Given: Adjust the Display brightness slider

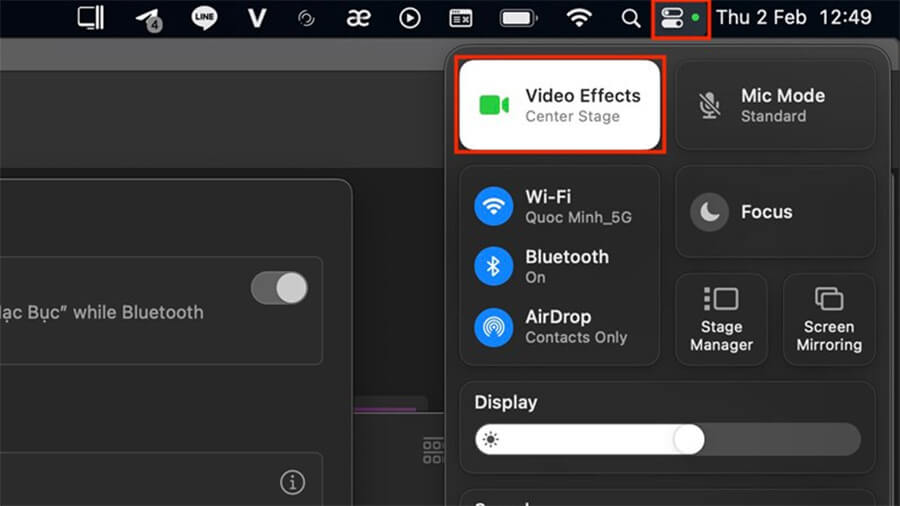Looking at the screenshot, I should click(x=668, y=439).
